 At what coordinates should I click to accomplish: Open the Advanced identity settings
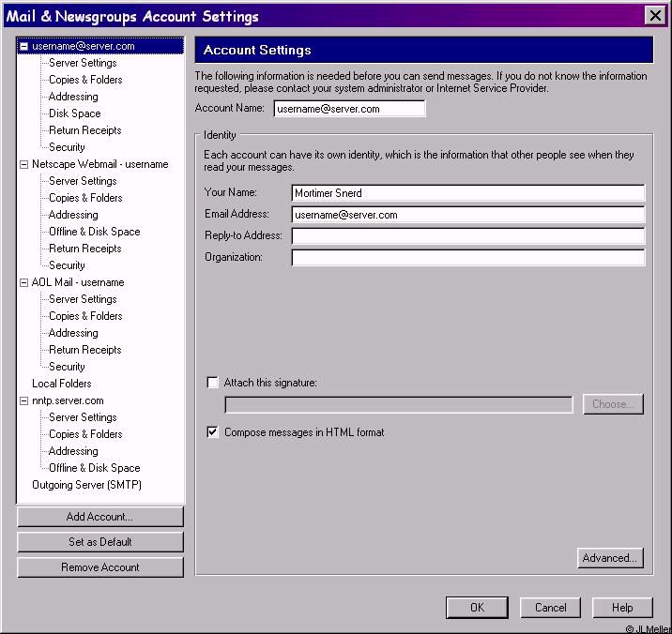[610, 558]
